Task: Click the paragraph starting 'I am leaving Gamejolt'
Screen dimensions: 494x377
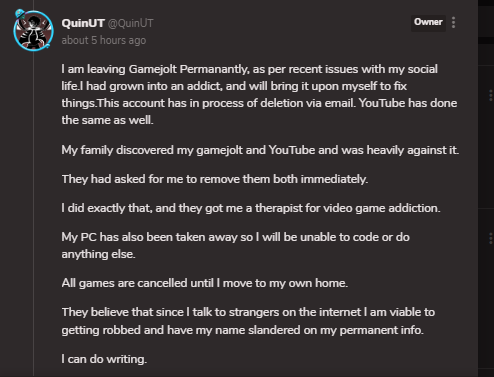Action: (x=259, y=94)
